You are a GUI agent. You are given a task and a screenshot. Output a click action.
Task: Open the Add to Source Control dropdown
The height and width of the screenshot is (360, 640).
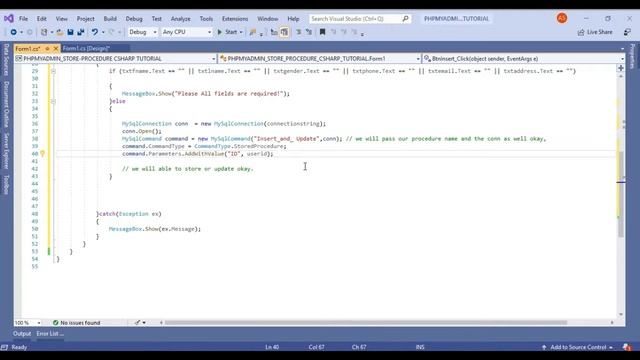pos(578,347)
